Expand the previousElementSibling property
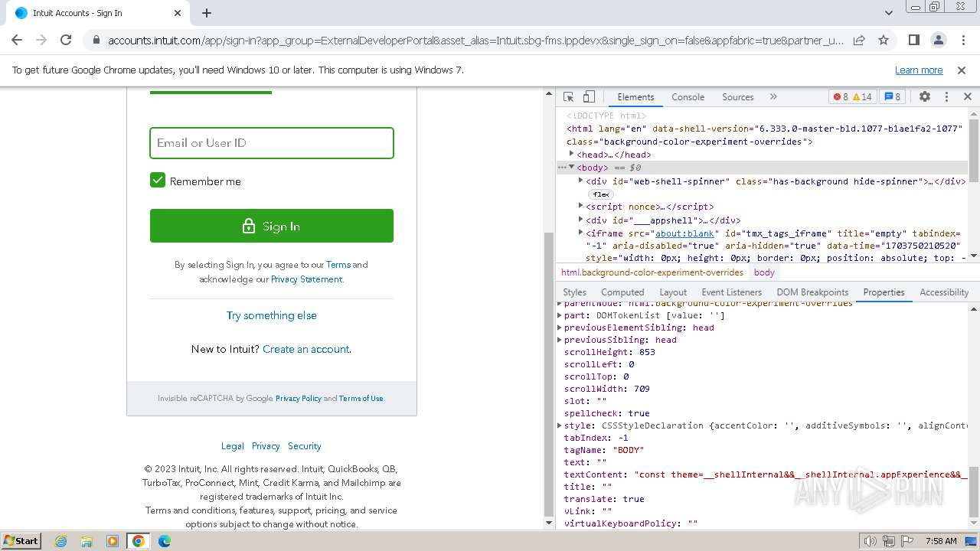Viewport: 980px width, 551px height. point(560,327)
